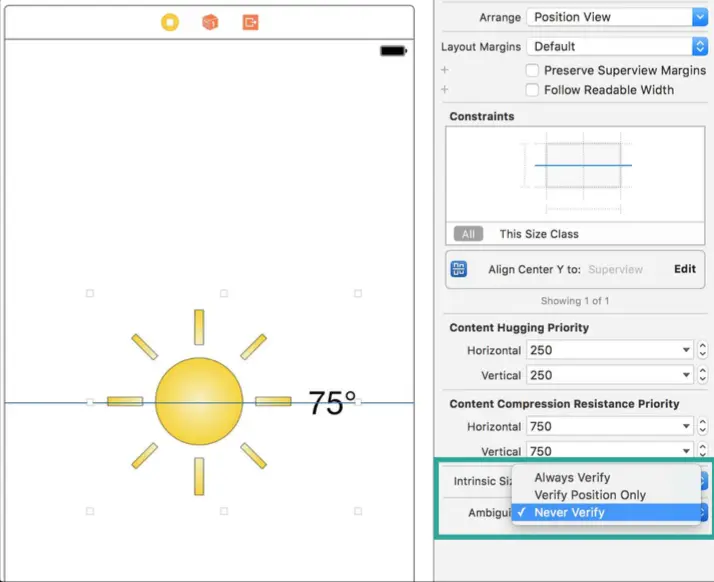The width and height of the screenshot is (714, 582).
Task: Click the Superview link in constraint row
Action: coord(615,270)
